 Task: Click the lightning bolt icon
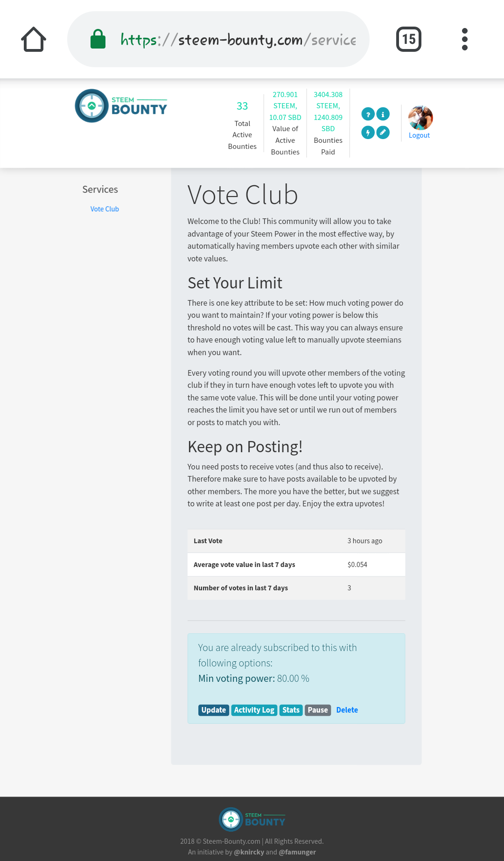(x=368, y=133)
